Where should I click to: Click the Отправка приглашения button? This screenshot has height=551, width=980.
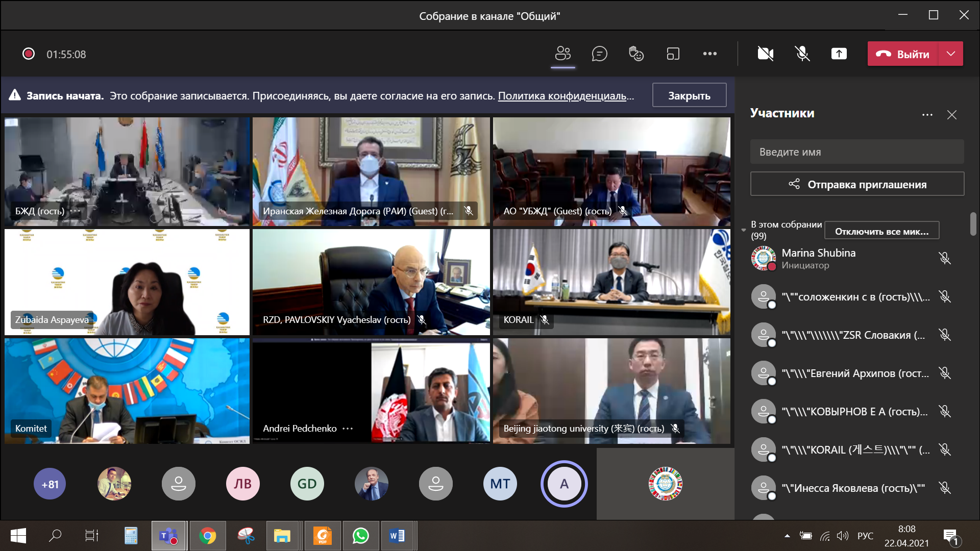[x=857, y=184]
